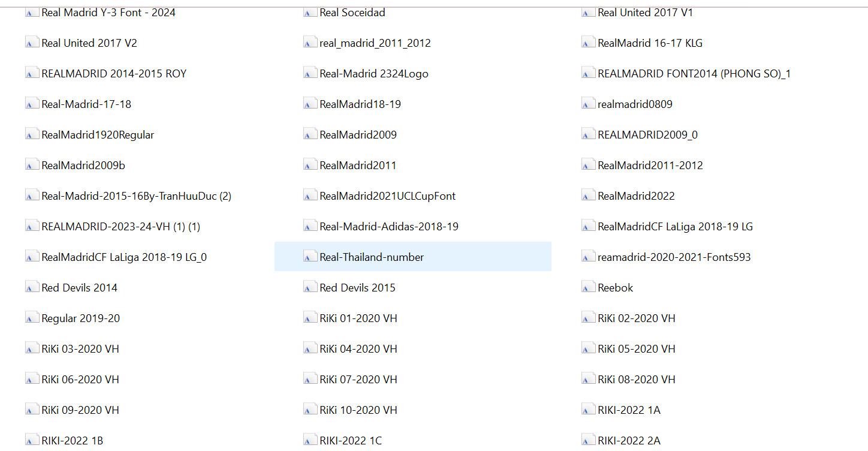Click the icon beside Real-Madrid 2324Logo
The image size is (868, 451).
click(x=310, y=74)
